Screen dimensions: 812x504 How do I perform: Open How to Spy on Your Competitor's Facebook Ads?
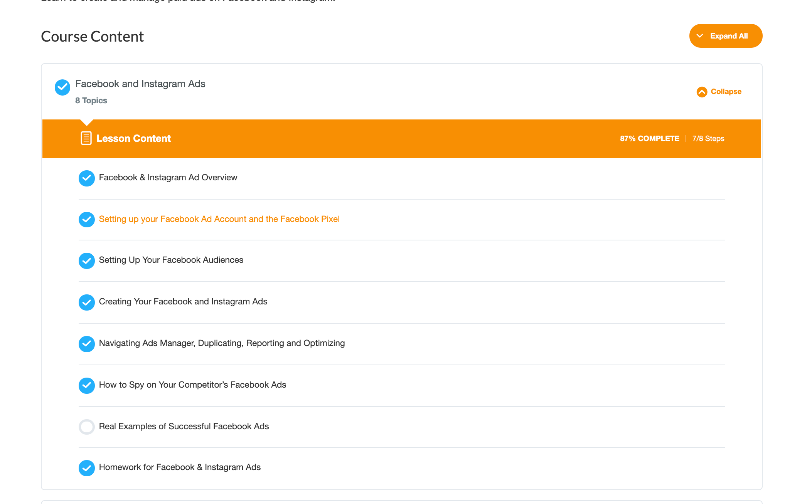pos(192,385)
